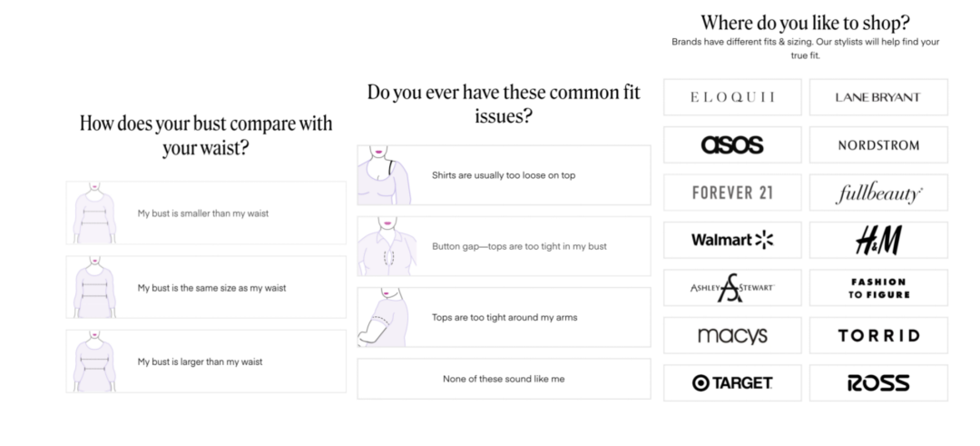This screenshot has height=446, width=980.
Task: Select the Lane Bryant brand tile
Action: pyautogui.click(x=877, y=97)
